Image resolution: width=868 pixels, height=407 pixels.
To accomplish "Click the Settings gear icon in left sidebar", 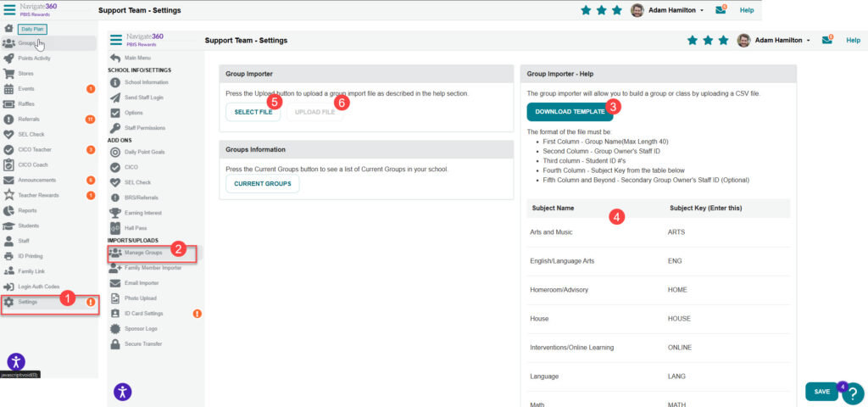I will point(9,302).
